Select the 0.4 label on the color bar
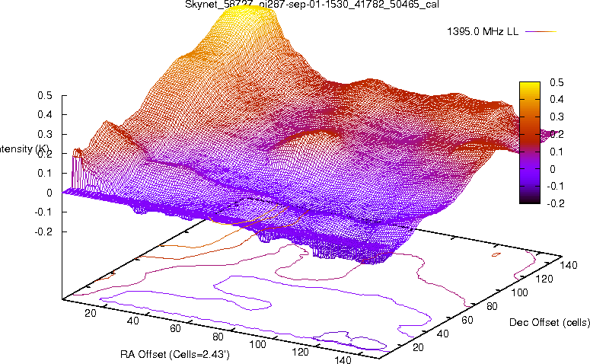590x364 pixels. point(557,99)
